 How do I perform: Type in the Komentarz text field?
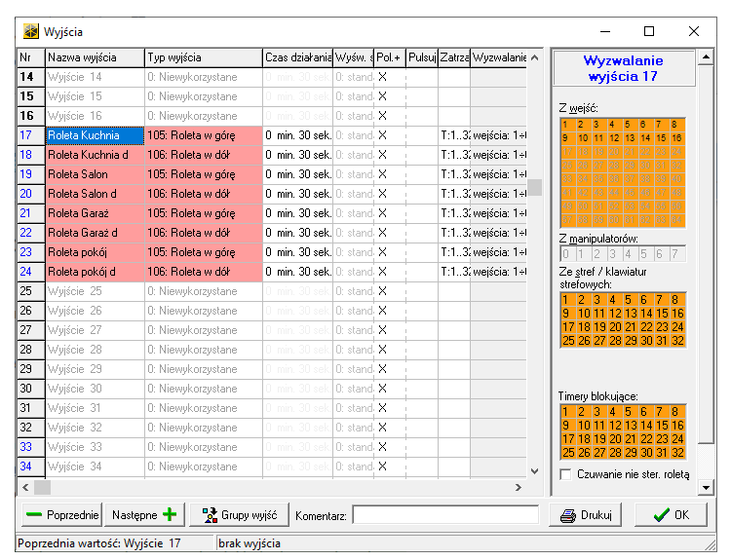point(445,515)
